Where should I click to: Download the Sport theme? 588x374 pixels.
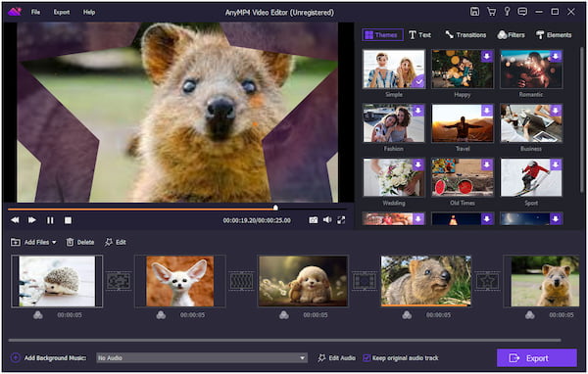[x=556, y=164]
